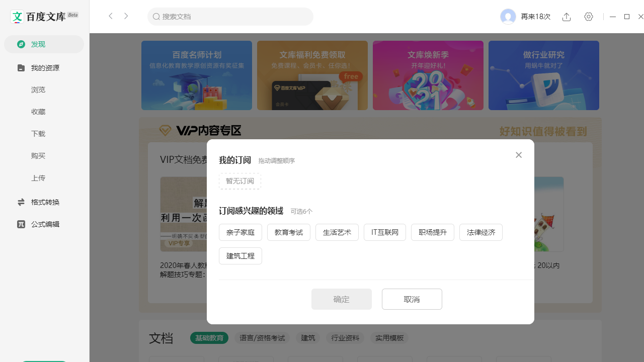Enable the IT互联网 interest tag
644x362 pixels.
point(384,232)
